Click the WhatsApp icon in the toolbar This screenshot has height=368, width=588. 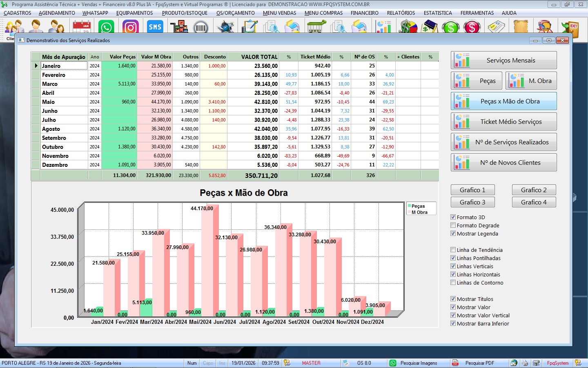106,27
